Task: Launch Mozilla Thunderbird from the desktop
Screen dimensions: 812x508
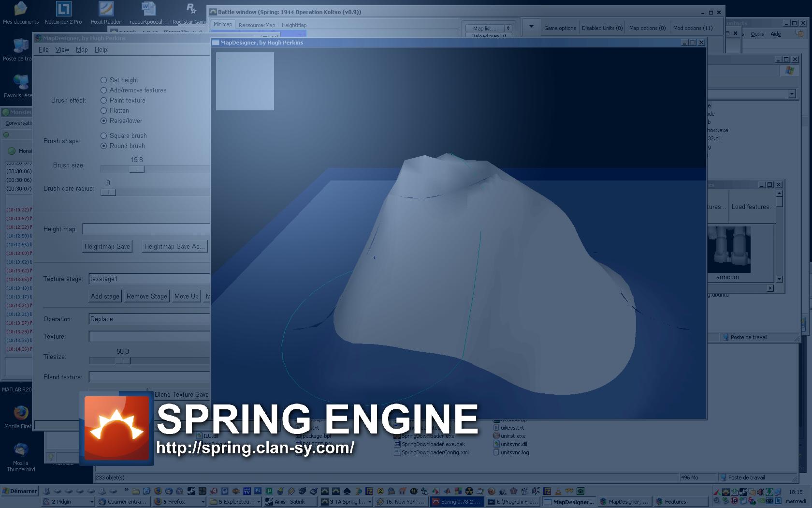Action: click(x=20, y=450)
